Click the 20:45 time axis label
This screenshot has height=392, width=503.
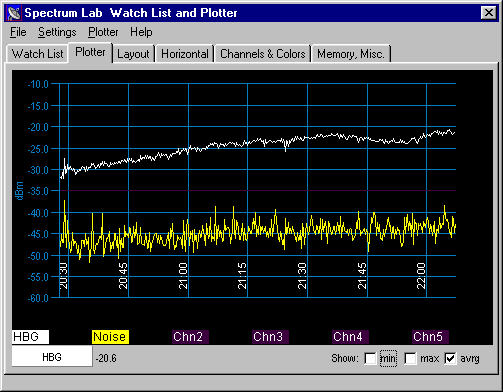pos(123,276)
